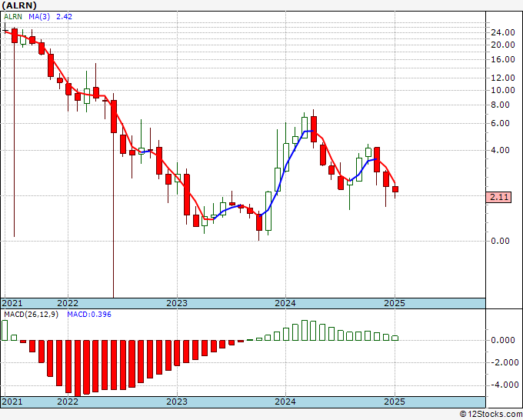Viewport: 523px width, 420px height.
Task: Click the 20.00 price axis label
Action: 503,45
